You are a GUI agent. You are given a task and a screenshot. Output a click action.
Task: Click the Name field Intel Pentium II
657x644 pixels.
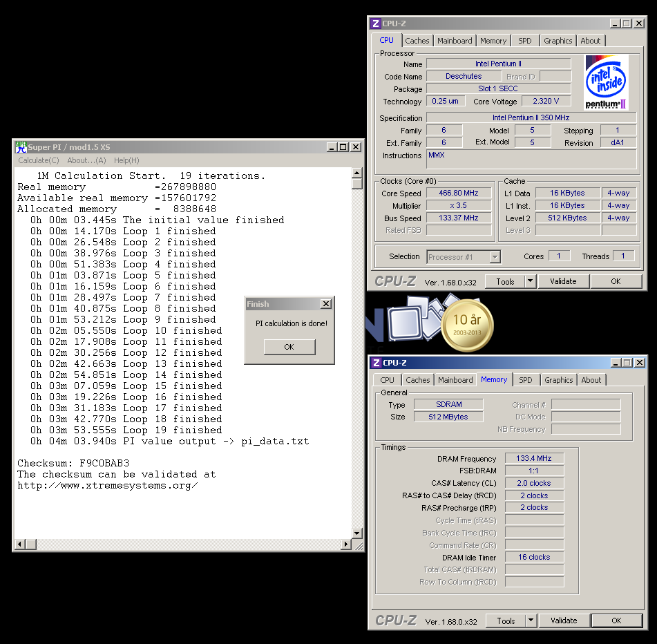(x=499, y=64)
